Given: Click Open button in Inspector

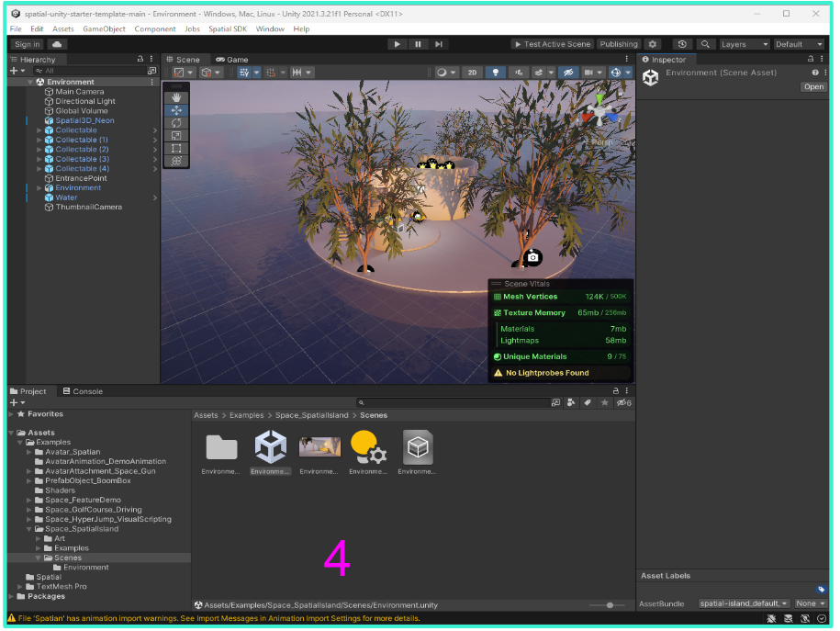Looking at the screenshot, I should coord(813,87).
